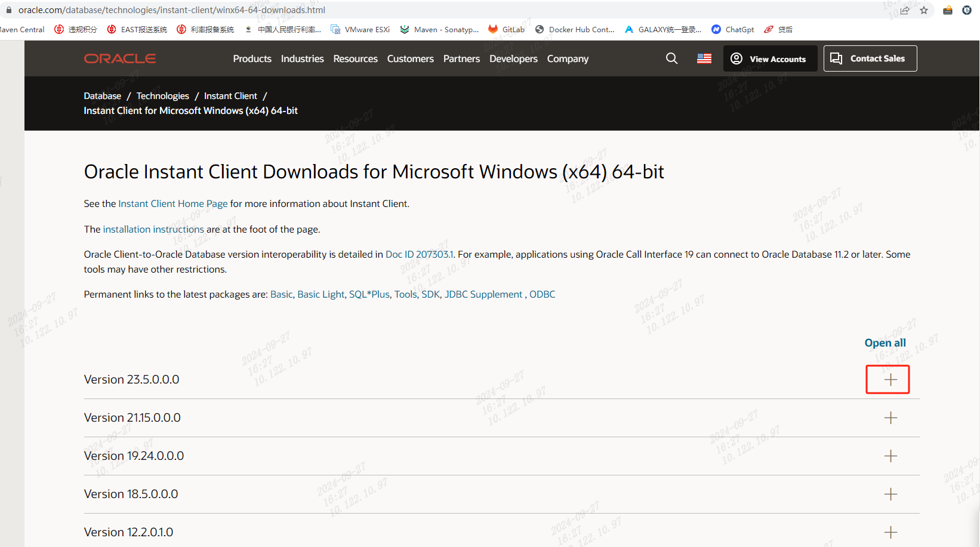Click the JDBC Supplement package link
The width and height of the screenshot is (980, 547).
(483, 295)
